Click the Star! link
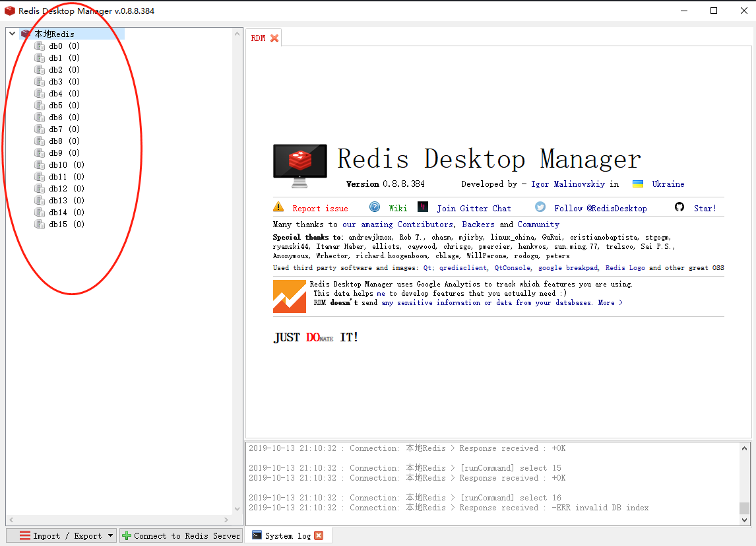The height and width of the screenshot is (546, 756). pyautogui.click(x=705, y=209)
